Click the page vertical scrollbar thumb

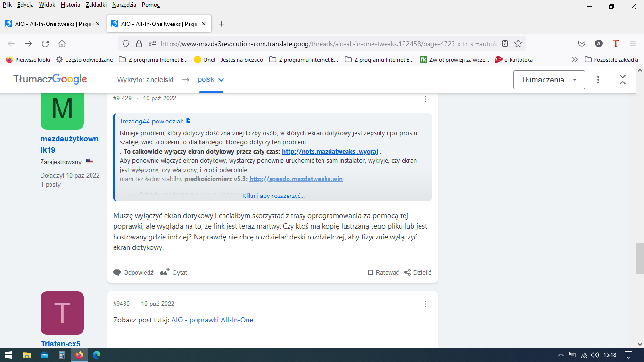(640, 258)
